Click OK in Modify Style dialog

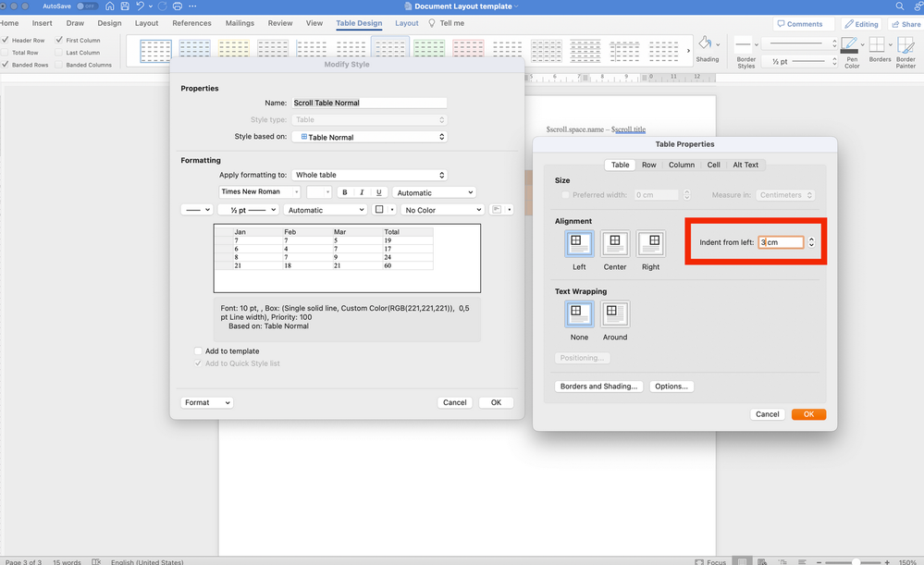click(x=496, y=402)
